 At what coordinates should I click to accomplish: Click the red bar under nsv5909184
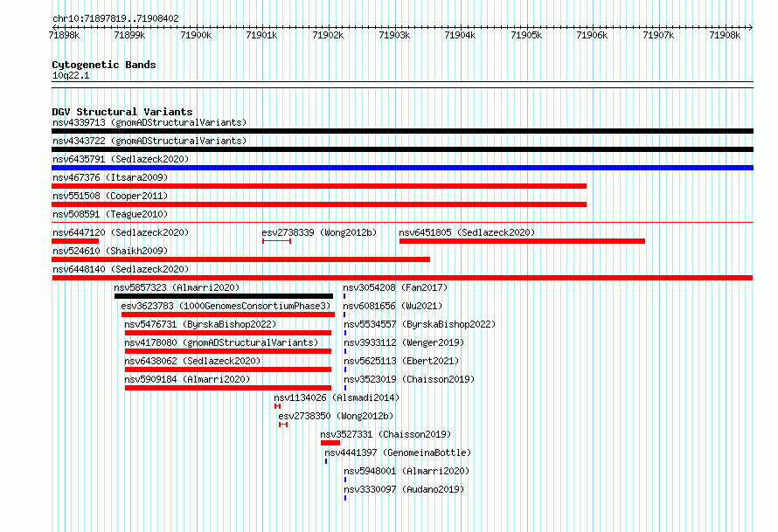click(228, 388)
